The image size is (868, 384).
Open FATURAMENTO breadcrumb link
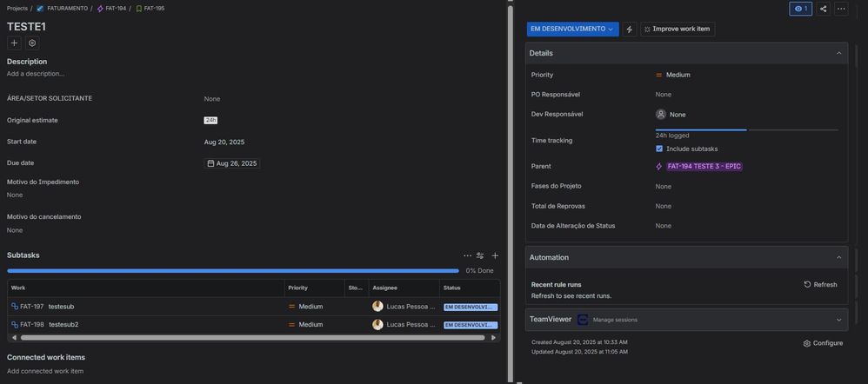tap(67, 9)
